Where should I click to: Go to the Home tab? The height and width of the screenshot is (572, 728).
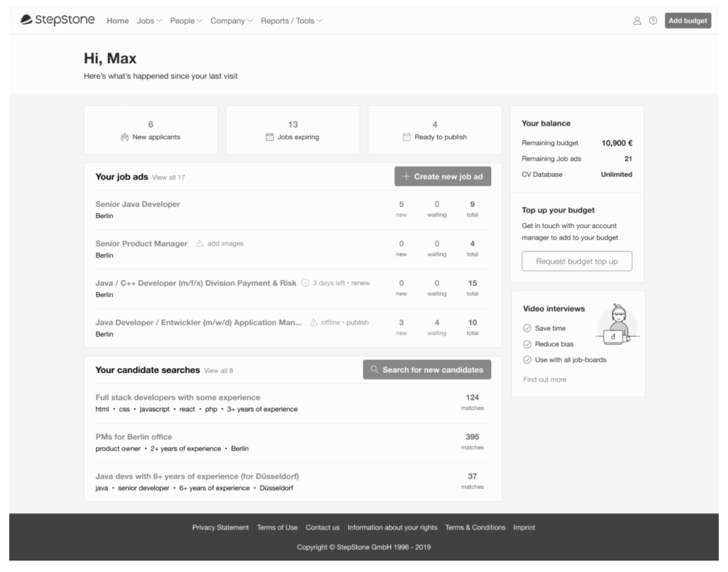pyautogui.click(x=117, y=21)
